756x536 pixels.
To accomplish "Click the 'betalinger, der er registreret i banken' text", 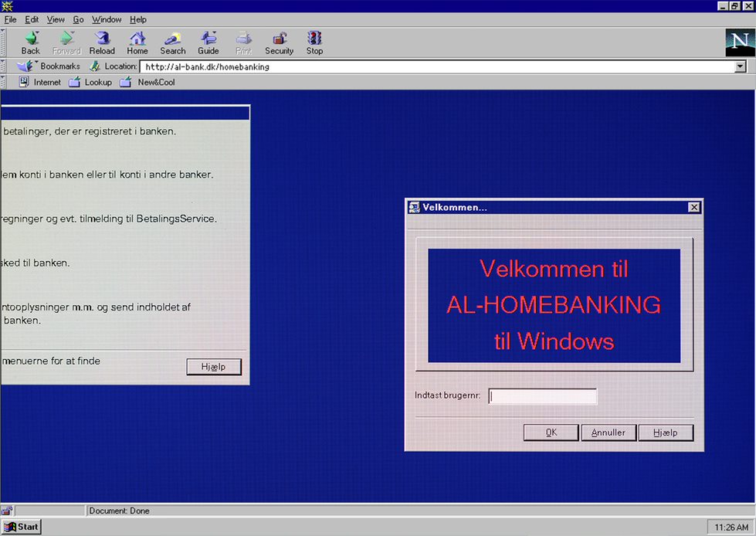I will click(x=90, y=131).
